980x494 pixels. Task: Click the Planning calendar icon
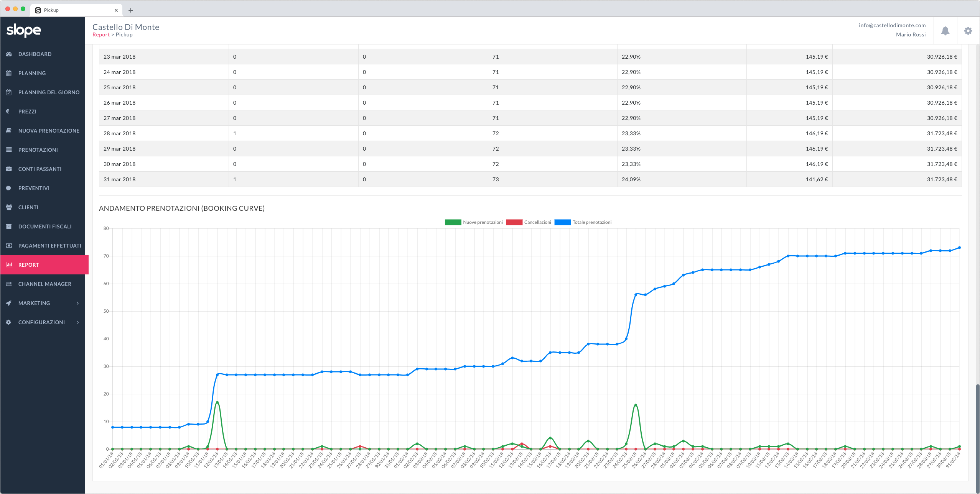(9, 73)
